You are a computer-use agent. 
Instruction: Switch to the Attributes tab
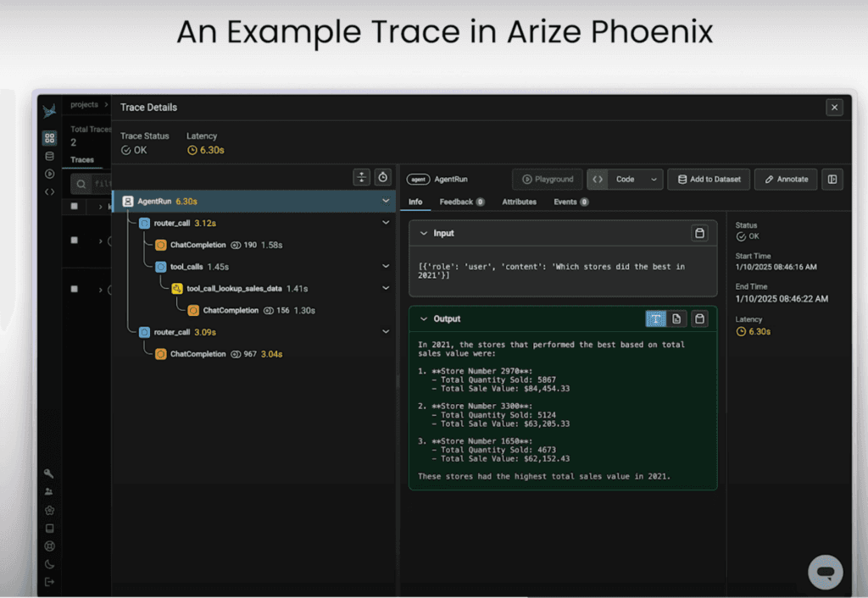point(520,202)
